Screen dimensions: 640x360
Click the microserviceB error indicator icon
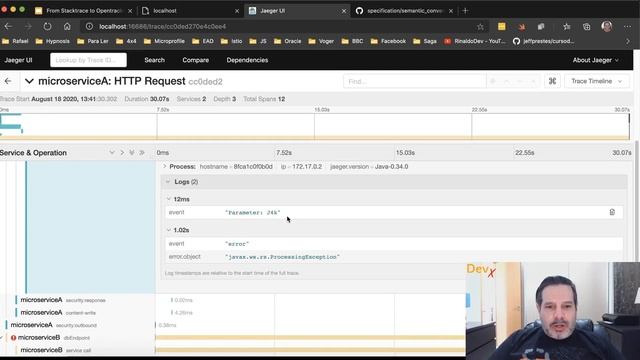[13, 338]
